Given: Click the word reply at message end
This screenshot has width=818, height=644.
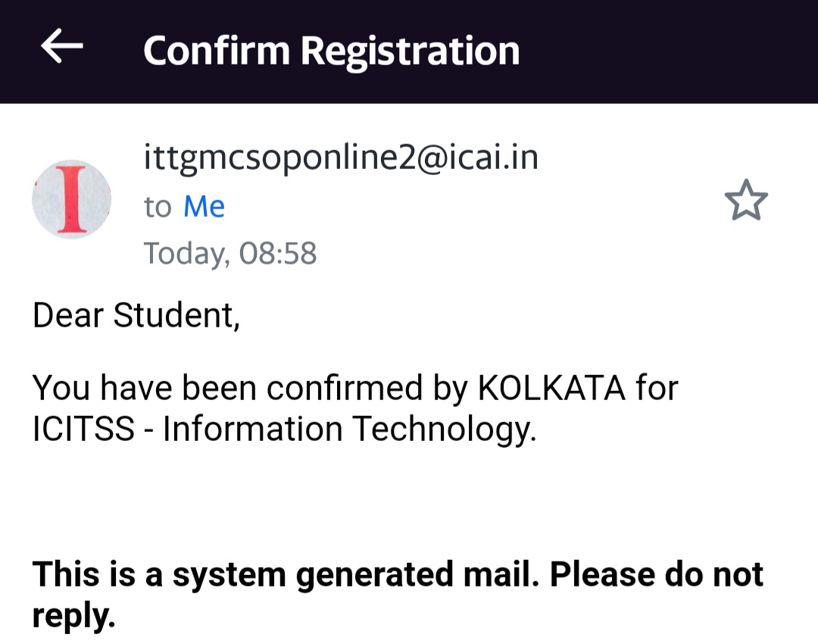Looking at the screenshot, I should 71,615.
